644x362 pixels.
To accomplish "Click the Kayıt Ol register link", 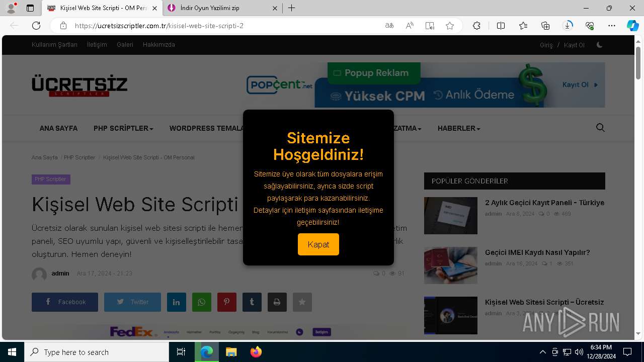I will [574, 45].
